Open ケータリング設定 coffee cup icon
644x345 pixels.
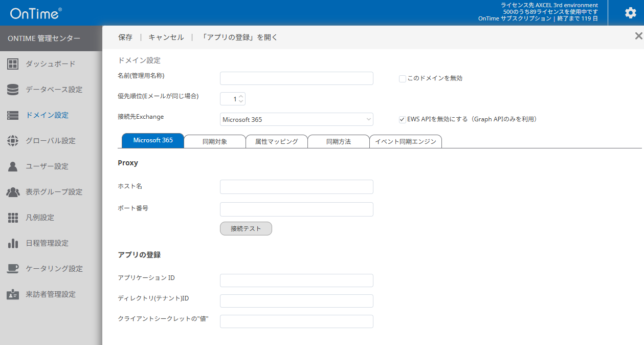click(13, 269)
